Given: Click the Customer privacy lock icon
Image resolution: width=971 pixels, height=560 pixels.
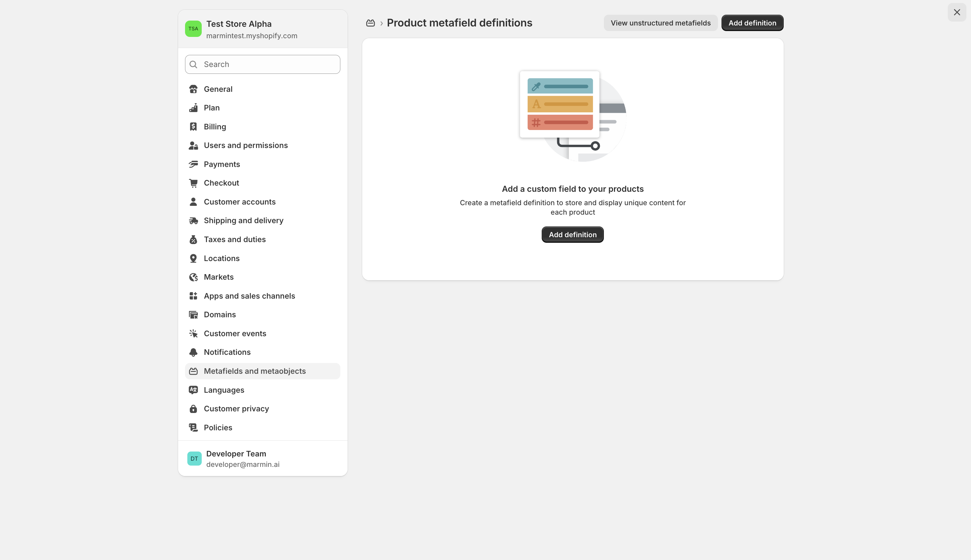Looking at the screenshot, I should click(x=194, y=408).
